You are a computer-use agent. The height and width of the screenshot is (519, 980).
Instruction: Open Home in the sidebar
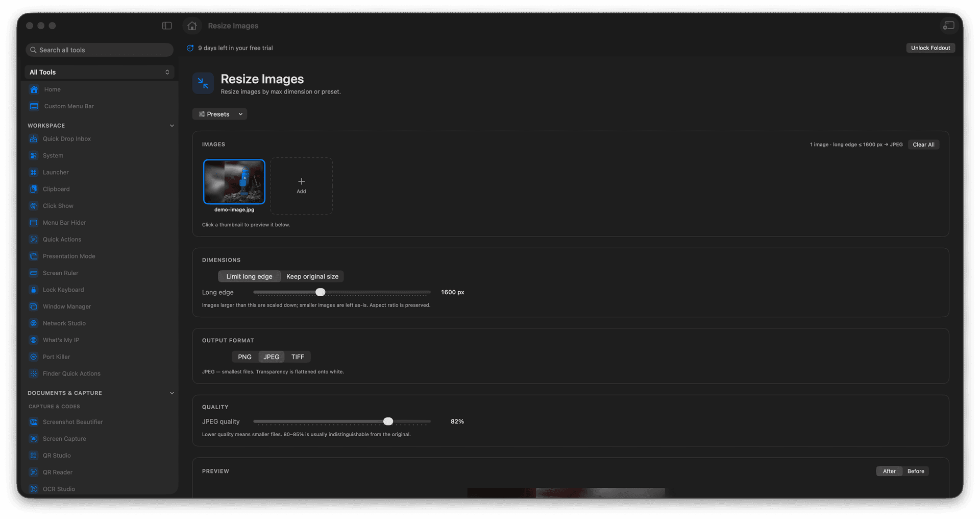(100, 89)
